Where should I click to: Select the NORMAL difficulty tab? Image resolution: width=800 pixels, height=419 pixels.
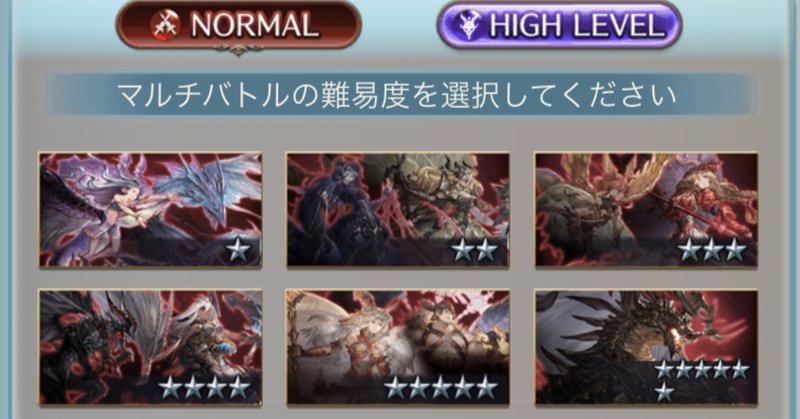239,25
